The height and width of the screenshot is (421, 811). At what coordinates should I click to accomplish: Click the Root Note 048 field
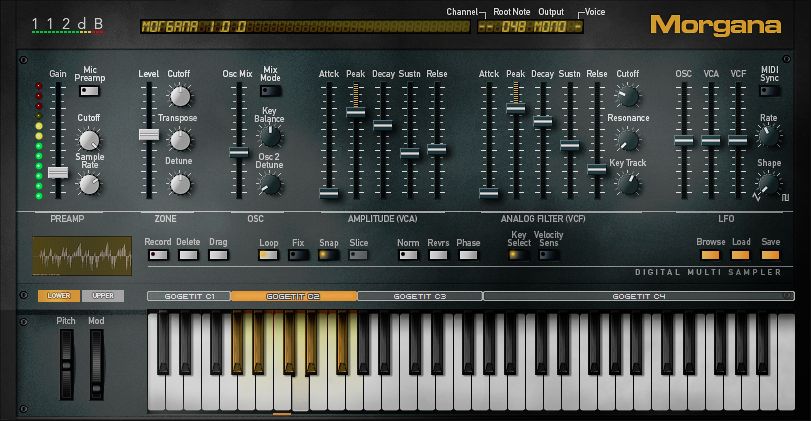coord(514,26)
